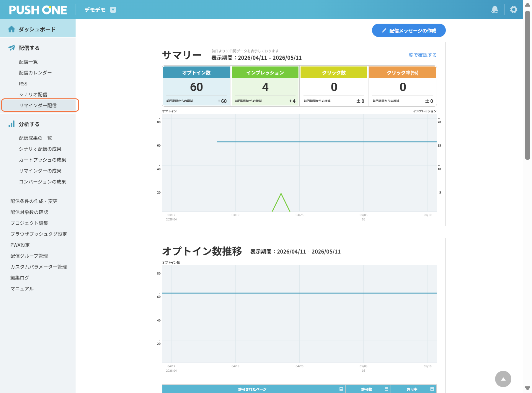The image size is (532, 393).
Task: Open 配信対象数の確認
Action: [29, 212]
